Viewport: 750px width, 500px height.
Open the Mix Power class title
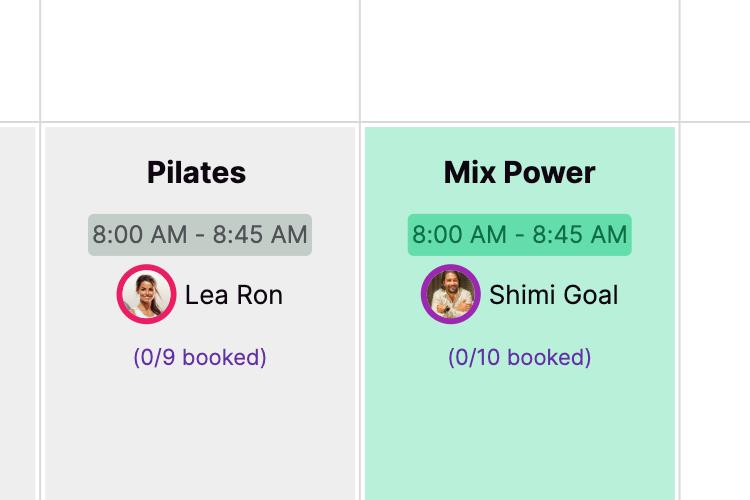point(519,172)
